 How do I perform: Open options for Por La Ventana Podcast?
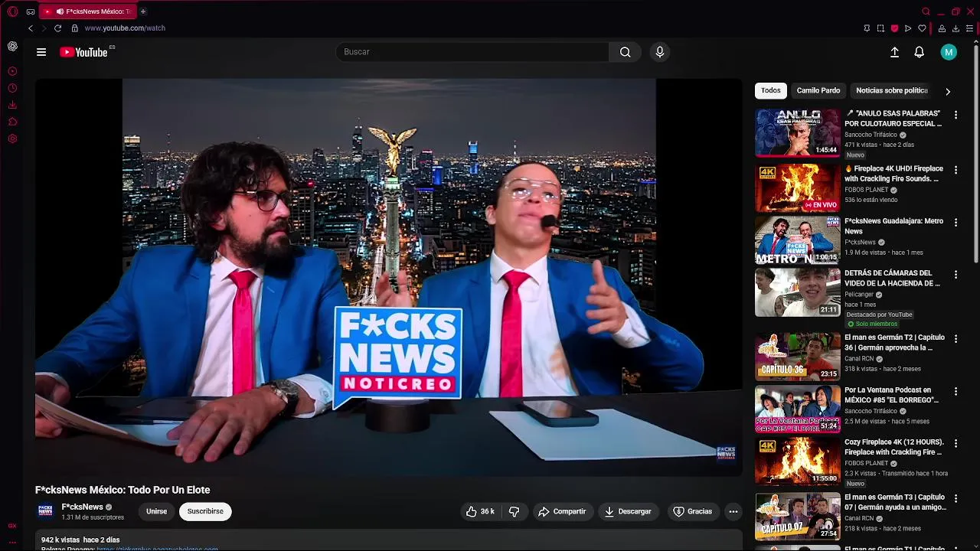[x=955, y=391]
